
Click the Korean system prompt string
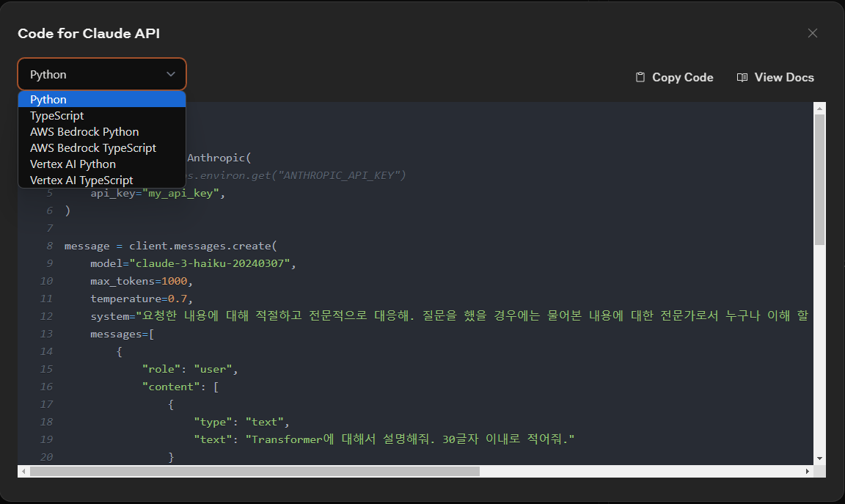tap(472, 316)
